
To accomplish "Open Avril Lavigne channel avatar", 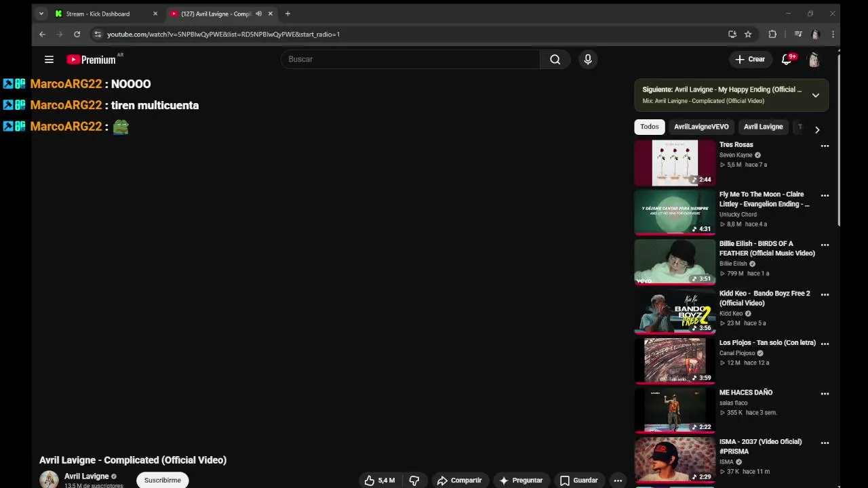I will point(49,480).
